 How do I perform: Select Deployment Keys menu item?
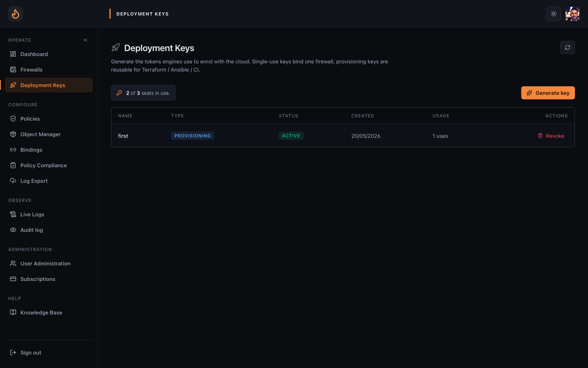pyautogui.click(x=49, y=85)
